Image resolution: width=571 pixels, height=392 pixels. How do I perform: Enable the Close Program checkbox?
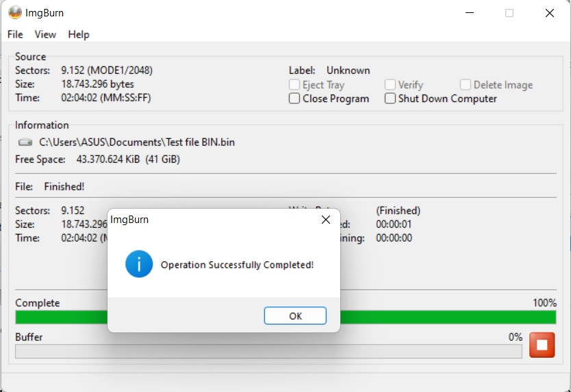click(x=294, y=99)
